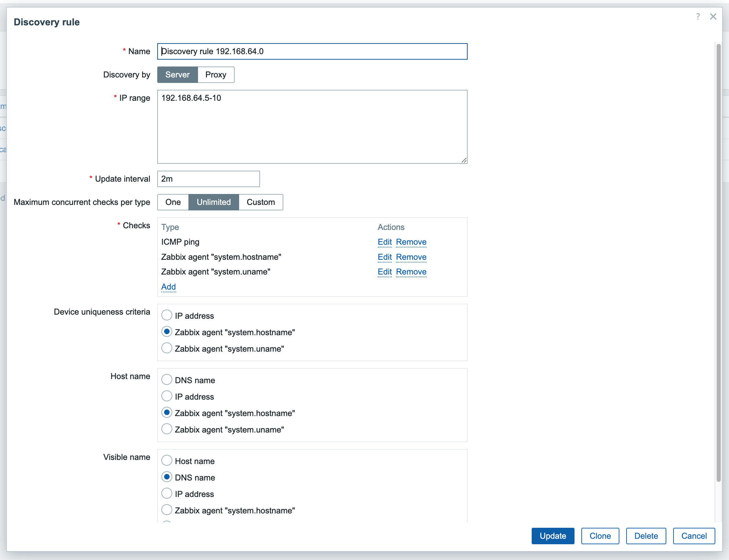Select system.uname for Host name
The width and height of the screenshot is (729, 560).
(x=167, y=429)
